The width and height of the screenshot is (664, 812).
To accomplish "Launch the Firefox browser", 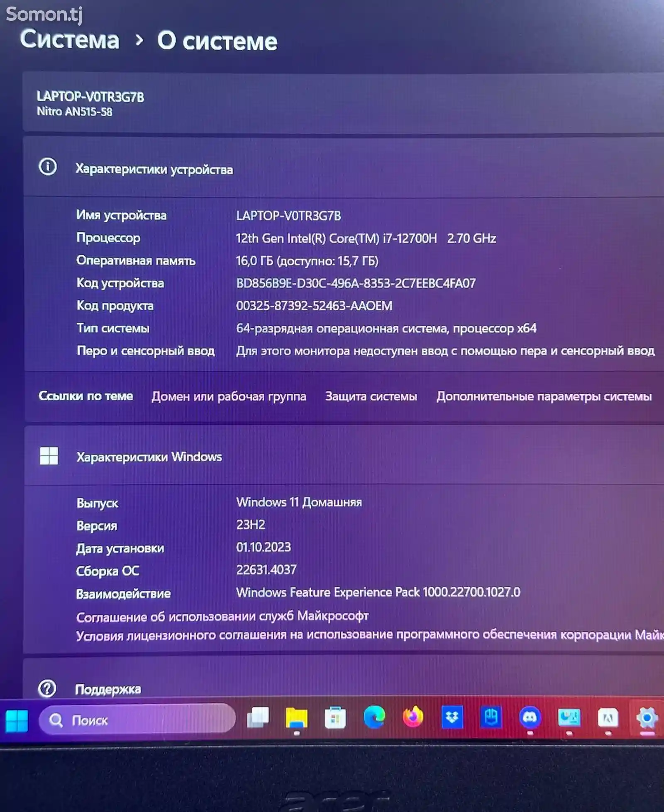I will (413, 717).
